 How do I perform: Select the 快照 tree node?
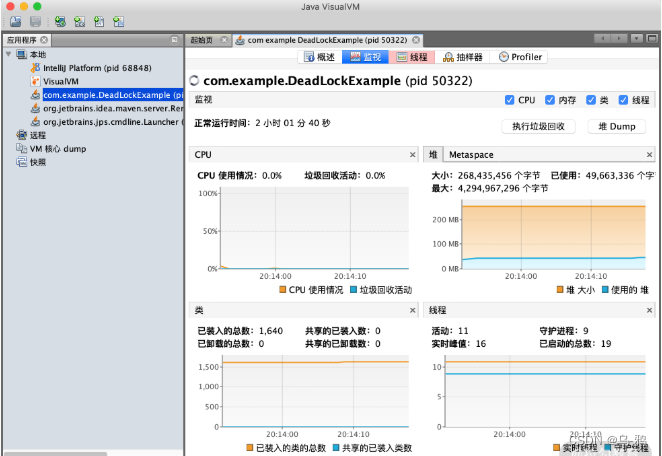coord(38,162)
